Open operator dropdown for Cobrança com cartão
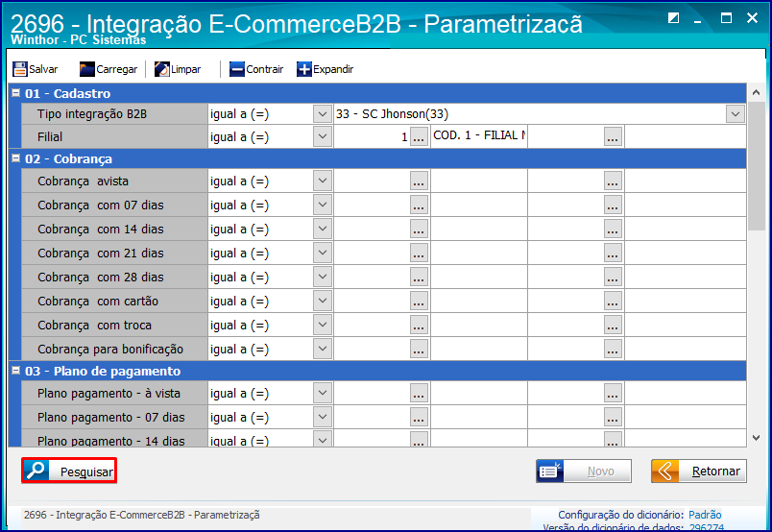Image resolution: width=772 pixels, height=532 pixels. [323, 301]
